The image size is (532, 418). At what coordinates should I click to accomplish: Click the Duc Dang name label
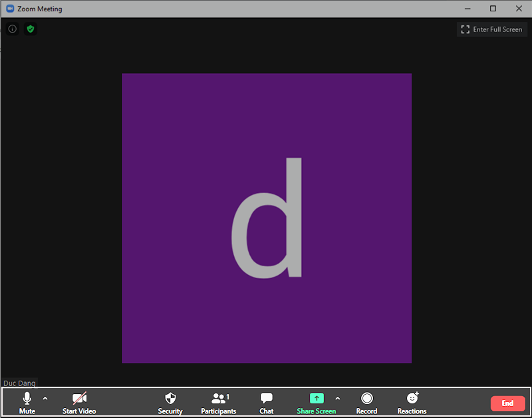(19, 383)
